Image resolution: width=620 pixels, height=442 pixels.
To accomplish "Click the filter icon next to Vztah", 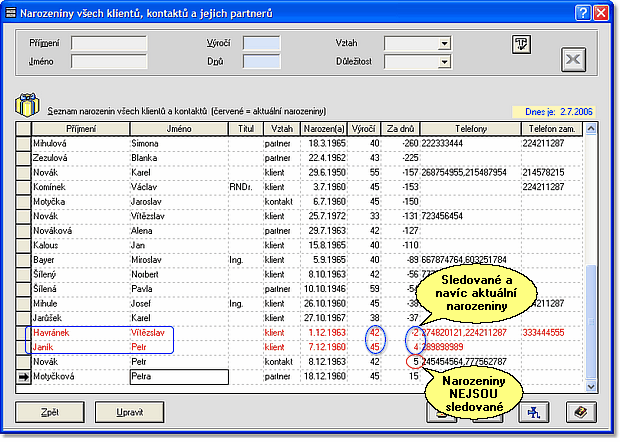I will point(521,43).
